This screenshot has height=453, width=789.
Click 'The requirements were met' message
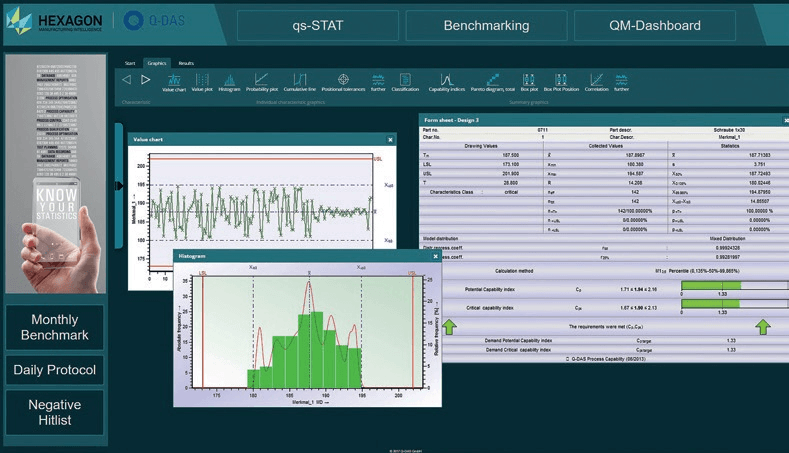tap(605, 327)
